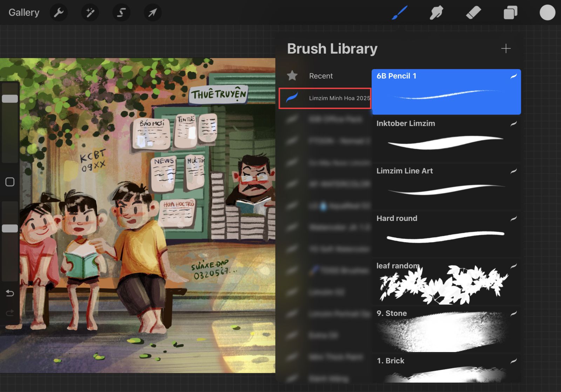Click the brush opacity slider handle
This screenshot has height=392, width=561.
tap(10, 229)
